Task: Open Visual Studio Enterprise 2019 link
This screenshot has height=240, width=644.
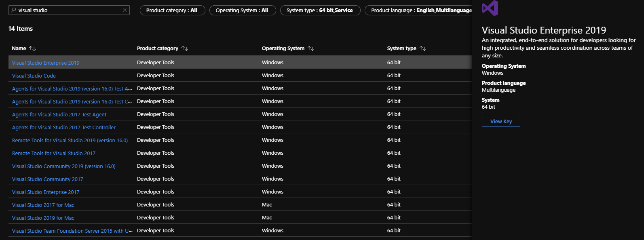Action: point(46,63)
